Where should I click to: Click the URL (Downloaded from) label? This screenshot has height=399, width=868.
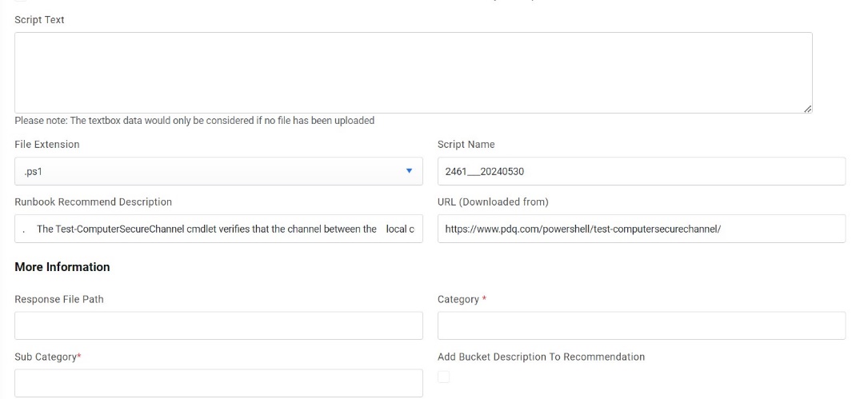click(x=493, y=202)
